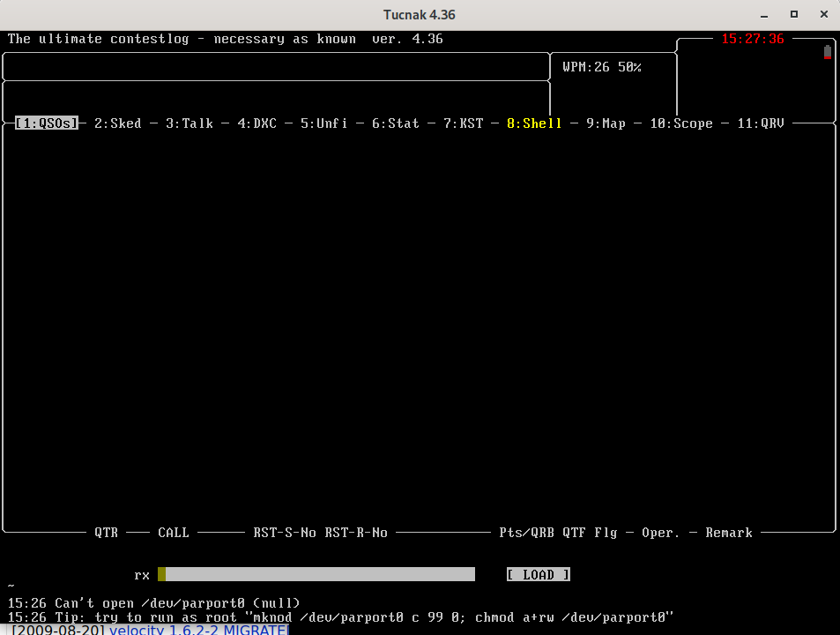840x635 pixels.
Task: Click the QTR column header
Action: 106,533
